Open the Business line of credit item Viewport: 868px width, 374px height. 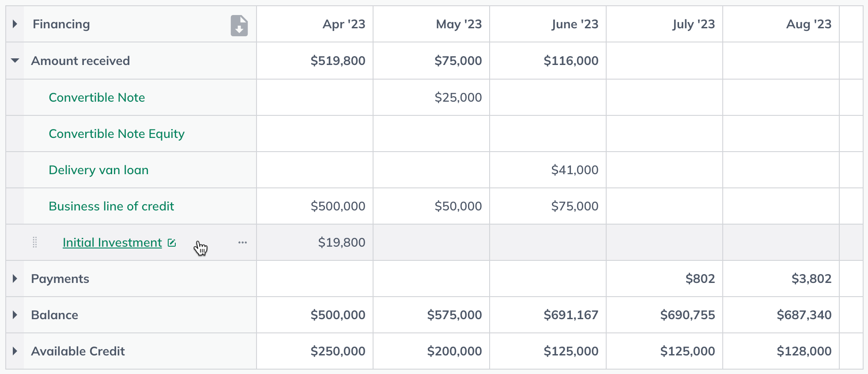coord(111,206)
